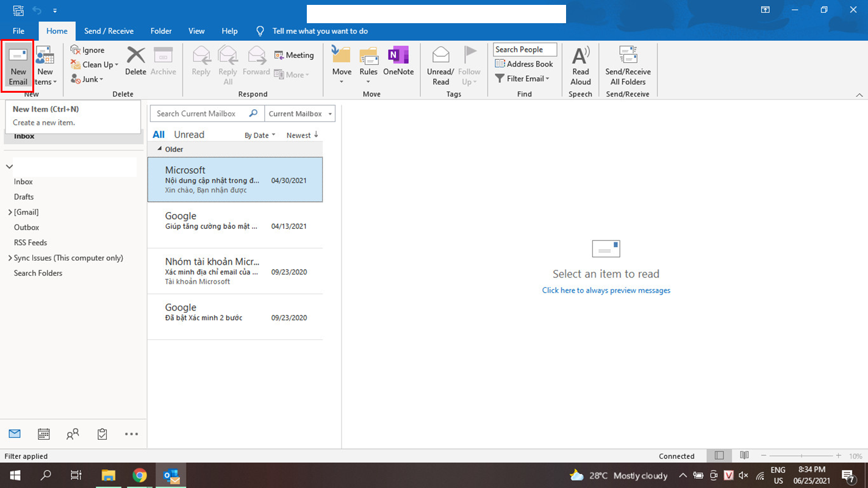Switch to Calendar view in navigation bar
Screen dimensions: 868x488
pos(44,434)
